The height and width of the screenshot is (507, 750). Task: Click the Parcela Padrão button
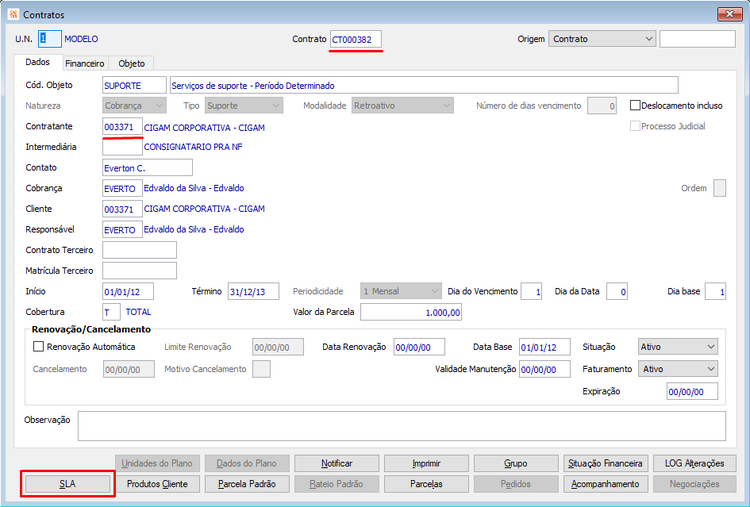coord(247,484)
